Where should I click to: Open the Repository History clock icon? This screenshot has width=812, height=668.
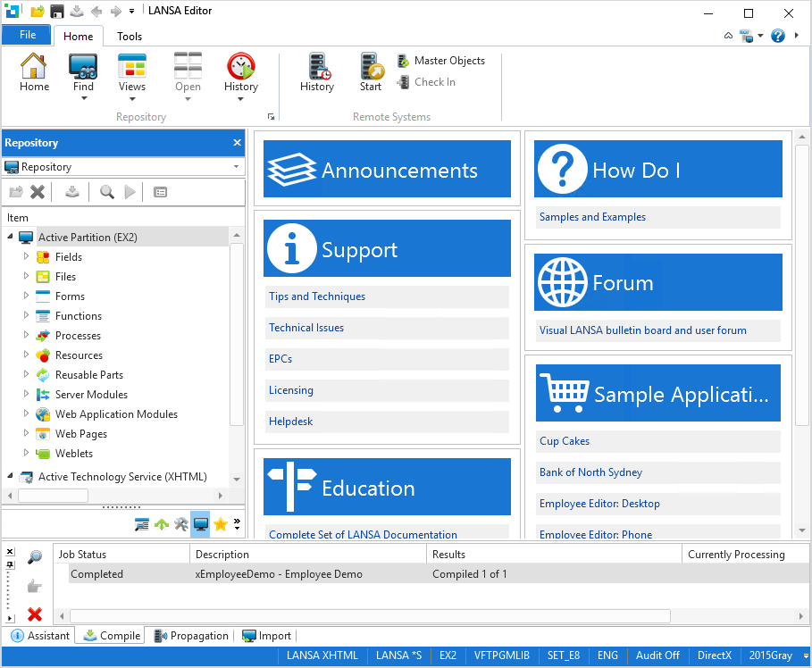pyautogui.click(x=241, y=77)
